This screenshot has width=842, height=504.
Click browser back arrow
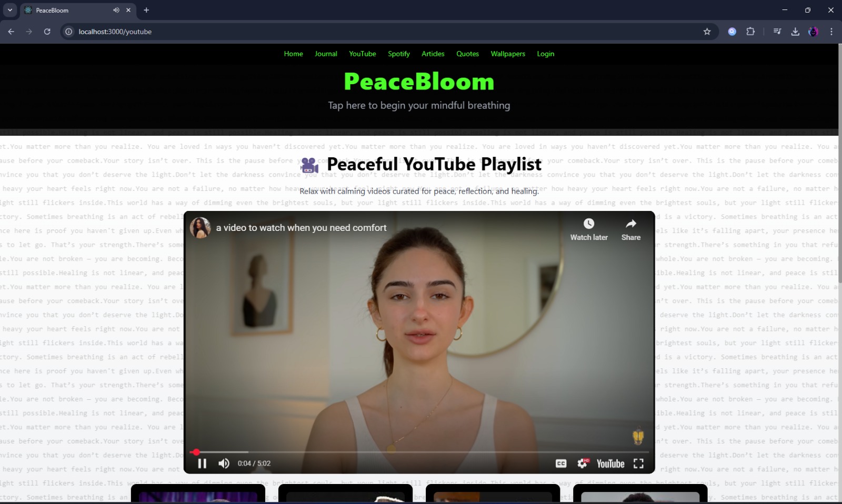click(11, 32)
